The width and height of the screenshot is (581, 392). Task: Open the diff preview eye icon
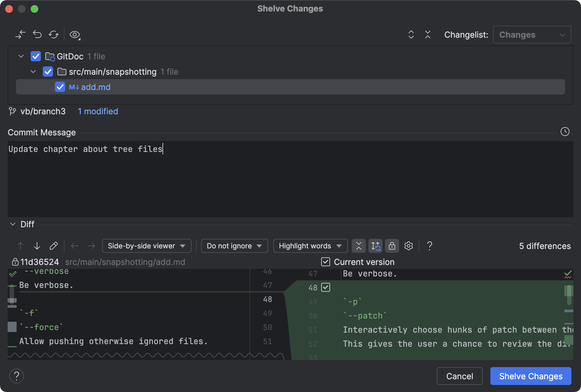[75, 35]
